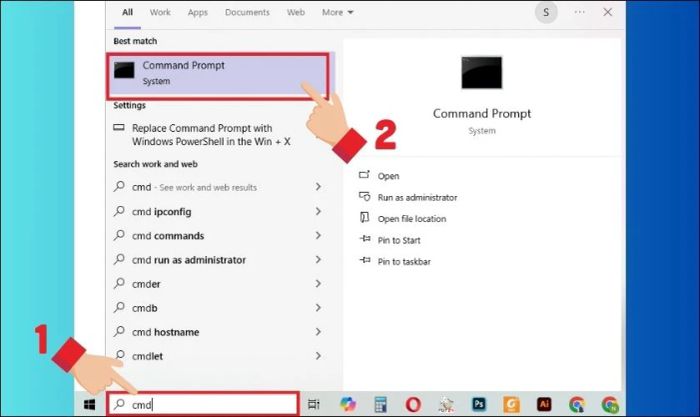Image resolution: width=700 pixels, height=417 pixels.
Task: Expand arrow for cmdlet suggestion
Action: tap(318, 355)
